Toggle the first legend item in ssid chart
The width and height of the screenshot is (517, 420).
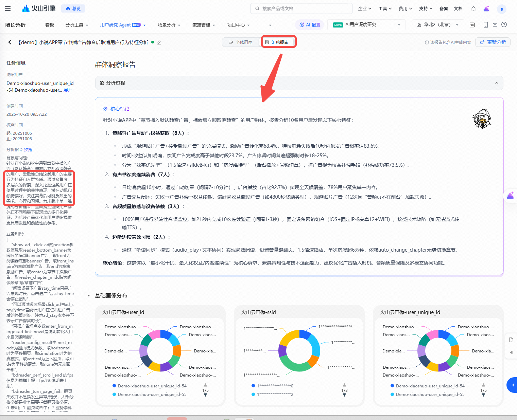click(273, 386)
